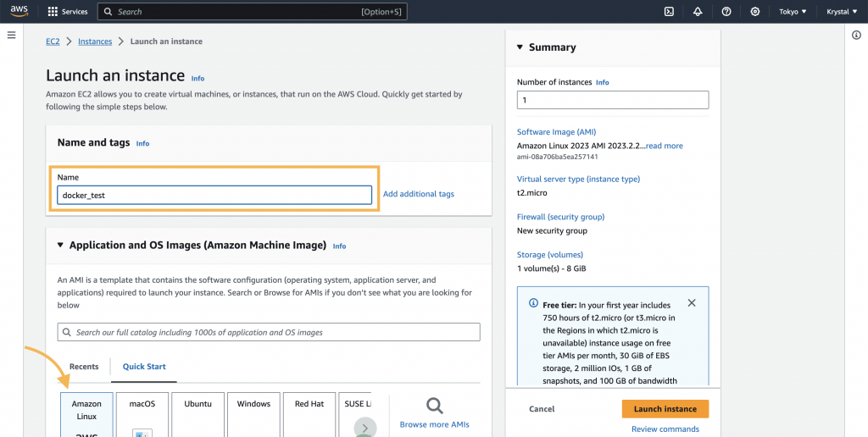Collapse Application and OS Images section
The width and height of the screenshot is (868, 437).
(60, 245)
